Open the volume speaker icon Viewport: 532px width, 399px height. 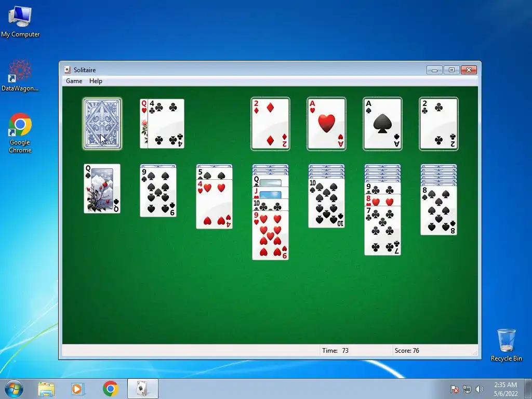[479, 389]
